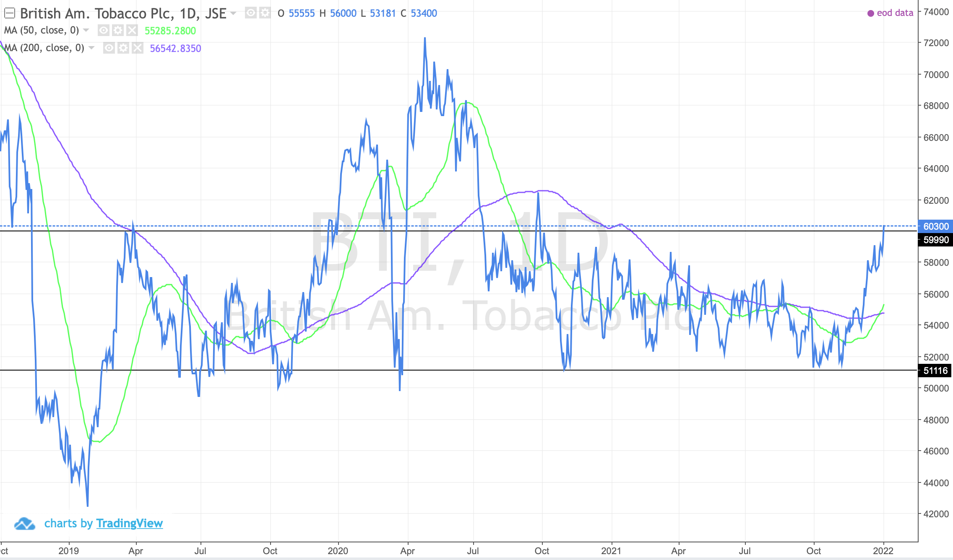The height and width of the screenshot is (560, 953).
Task: Click the TradingView cloud logo icon
Action: click(x=25, y=524)
